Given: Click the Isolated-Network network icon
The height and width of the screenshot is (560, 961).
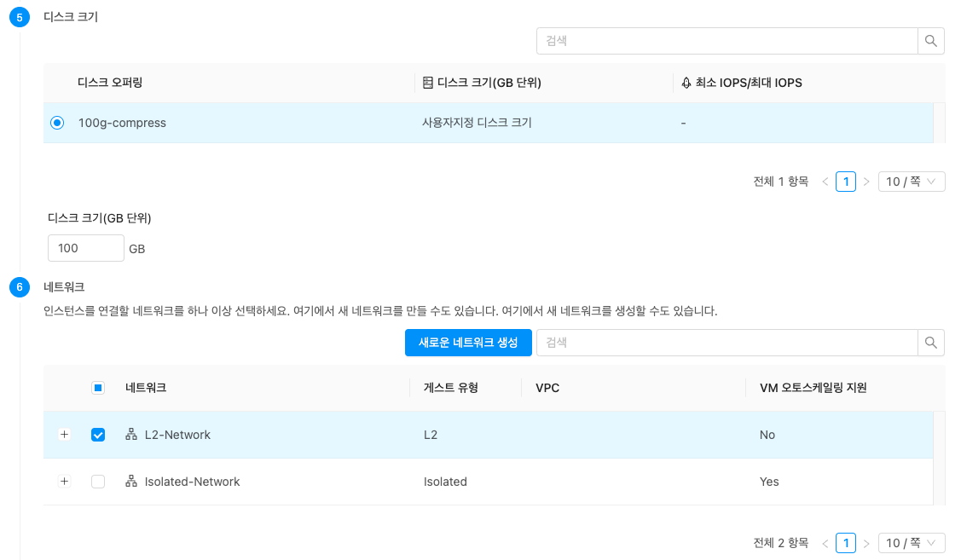Looking at the screenshot, I should coord(131,482).
